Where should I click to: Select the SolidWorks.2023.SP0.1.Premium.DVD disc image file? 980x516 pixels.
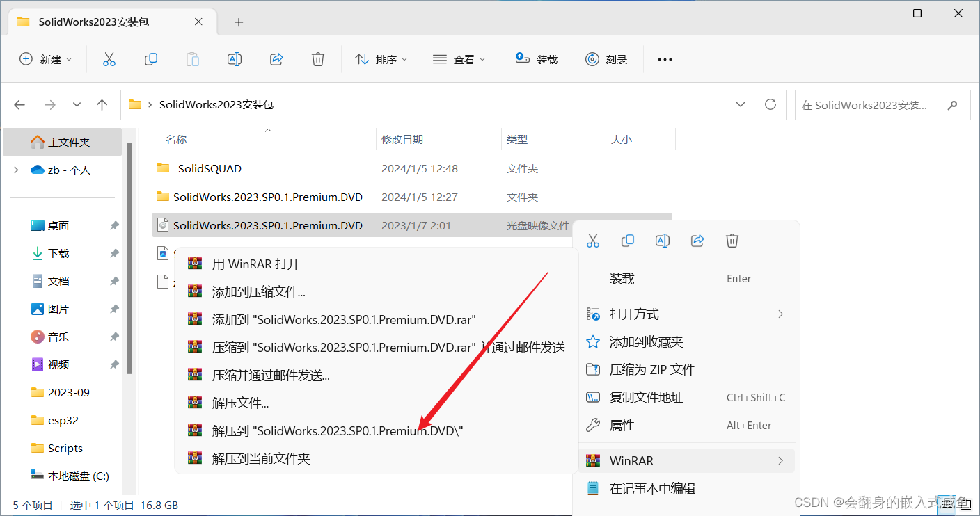click(x=362, y=225)
